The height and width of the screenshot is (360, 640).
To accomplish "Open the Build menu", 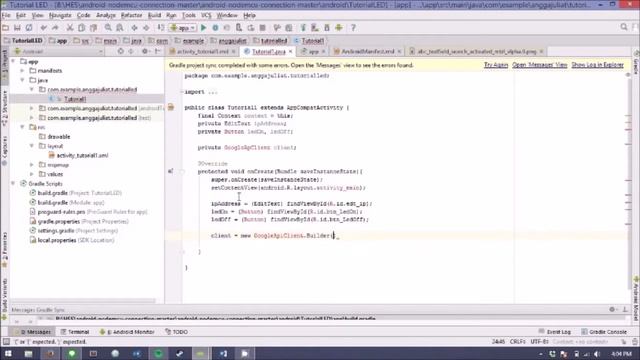I will (154, 15).
